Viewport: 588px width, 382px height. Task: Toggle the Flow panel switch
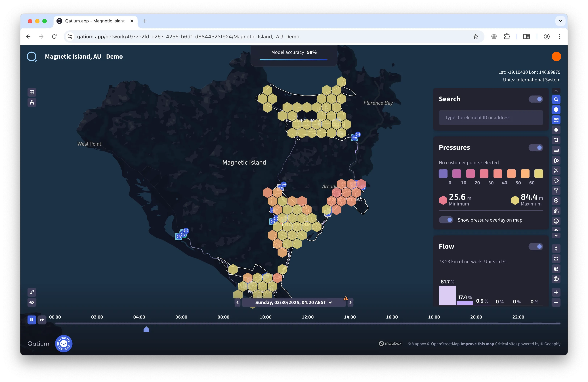(536, 246)
